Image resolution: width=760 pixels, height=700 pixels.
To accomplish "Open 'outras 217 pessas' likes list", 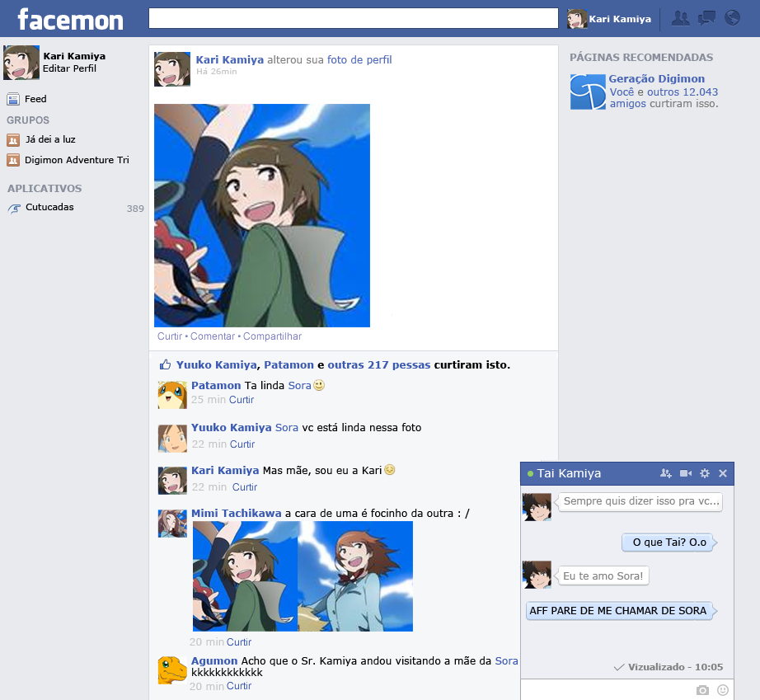I will pos(378,364).
